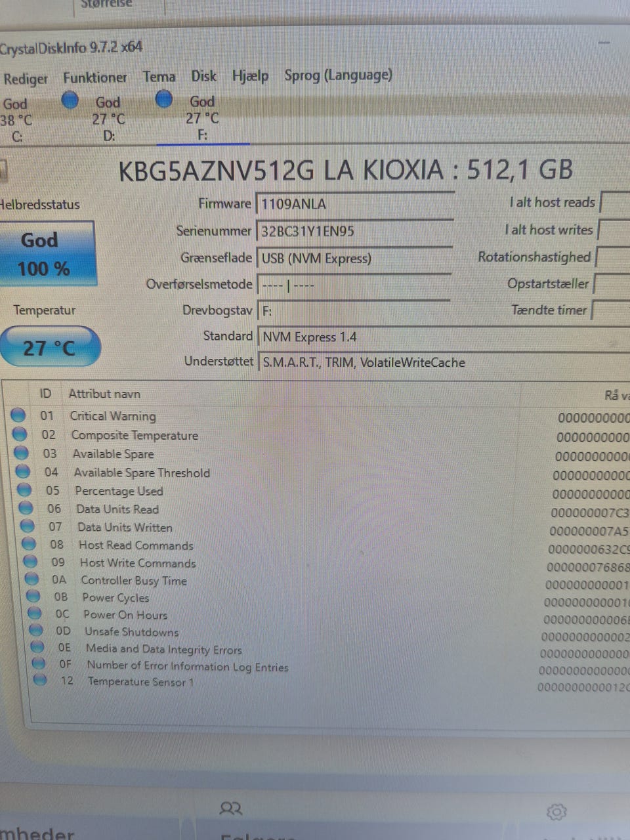Click the status dot for Available Spare Threshold
Viewport: 630px width, 840px height.
22,471
